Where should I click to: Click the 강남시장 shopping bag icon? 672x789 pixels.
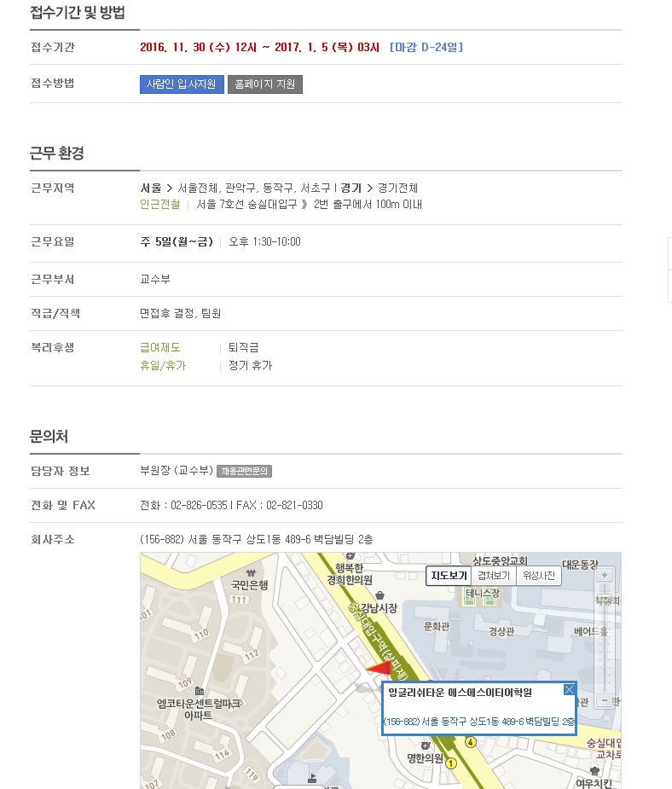click(379, 595)
